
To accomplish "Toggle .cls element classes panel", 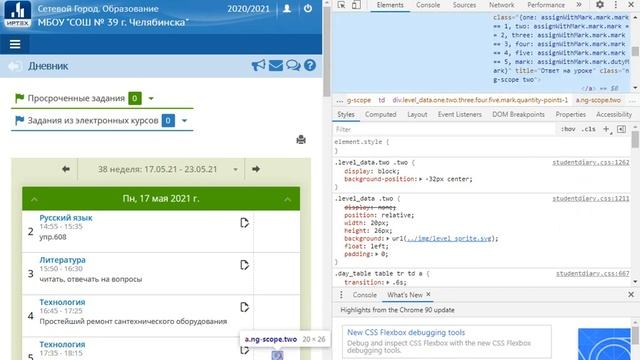I will pyautogui.click(x=588, y=129).
